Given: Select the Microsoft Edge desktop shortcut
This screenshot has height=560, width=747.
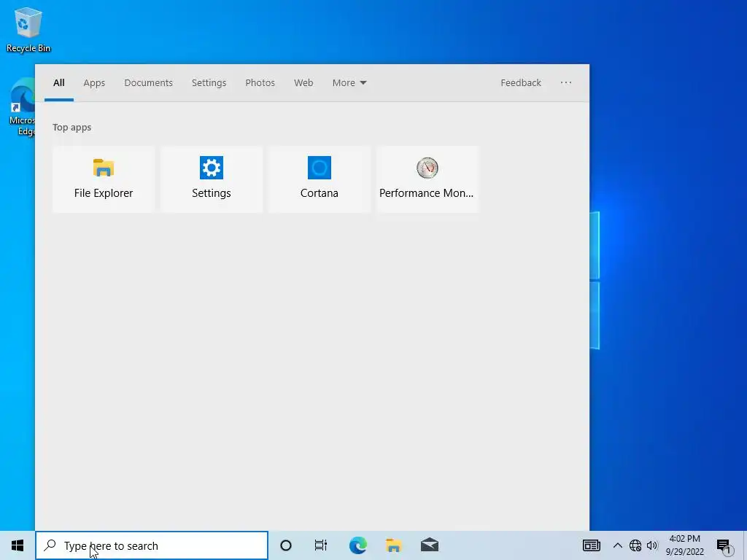Looking at the screenshot, I should (x=21, y=108).
